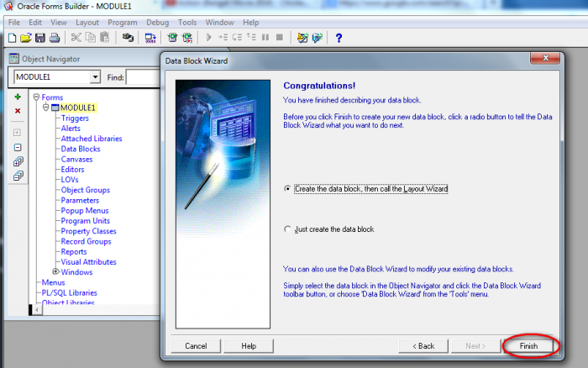Click the Finish button
588x368 pixels.
tap(528, 346)
